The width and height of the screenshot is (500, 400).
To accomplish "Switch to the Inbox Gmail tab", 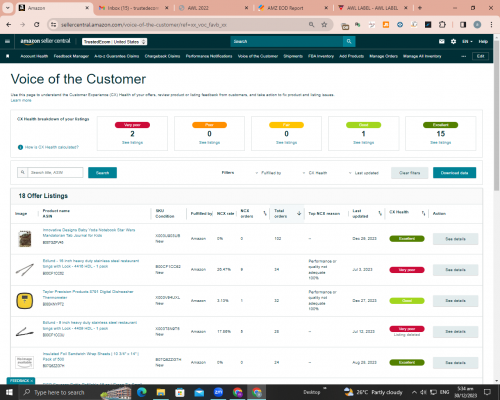I will [133, 8].
